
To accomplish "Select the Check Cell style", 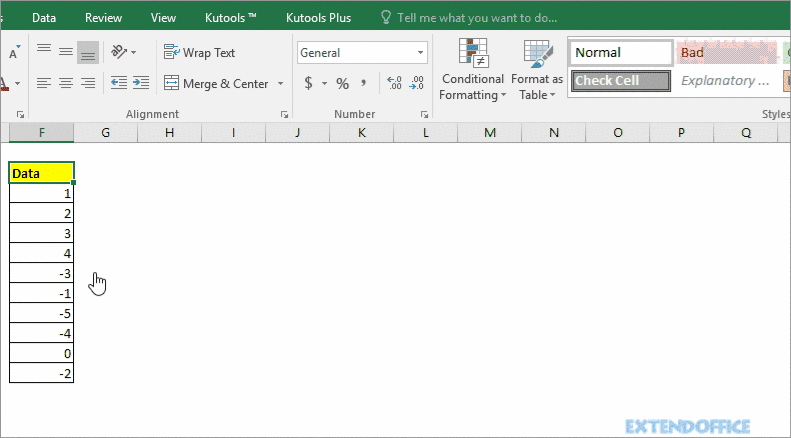I will 621,81.
